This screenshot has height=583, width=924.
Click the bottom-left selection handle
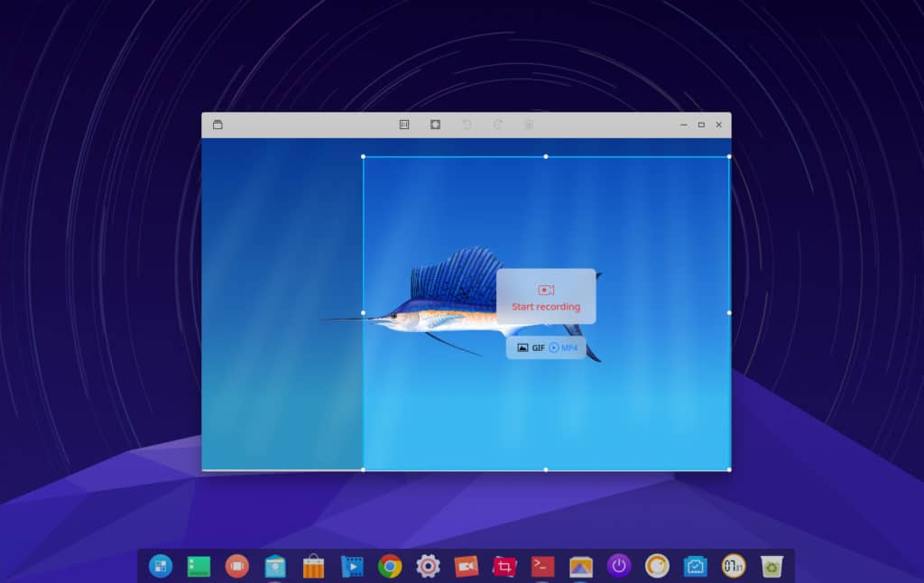[x=363, y=470]
